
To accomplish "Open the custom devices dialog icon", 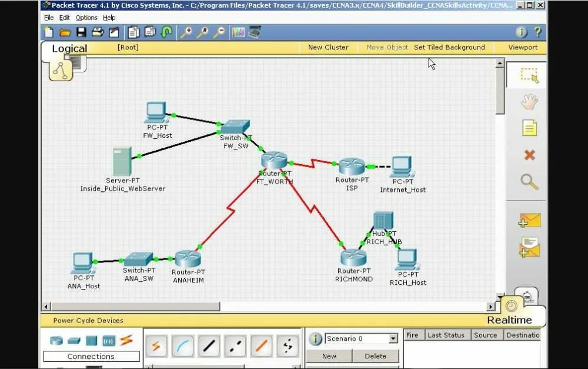I will point(255,32).
